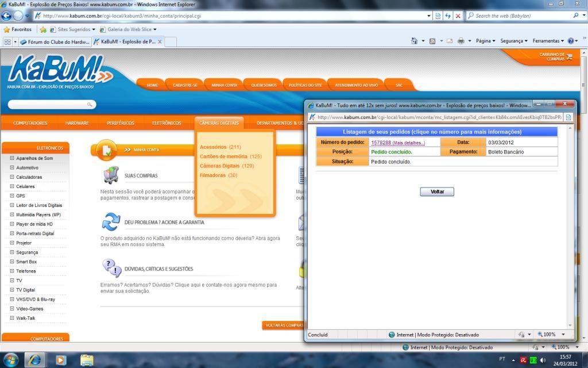The height and width of the screenshot is (368, 588).
Task: Click the Windows Start orb
Action: (10, 360)
